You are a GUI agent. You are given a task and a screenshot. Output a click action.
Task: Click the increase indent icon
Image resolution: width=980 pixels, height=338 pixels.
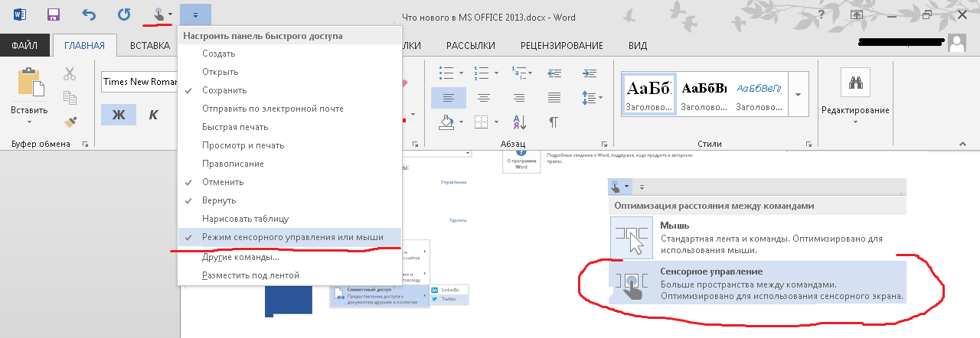589,73
